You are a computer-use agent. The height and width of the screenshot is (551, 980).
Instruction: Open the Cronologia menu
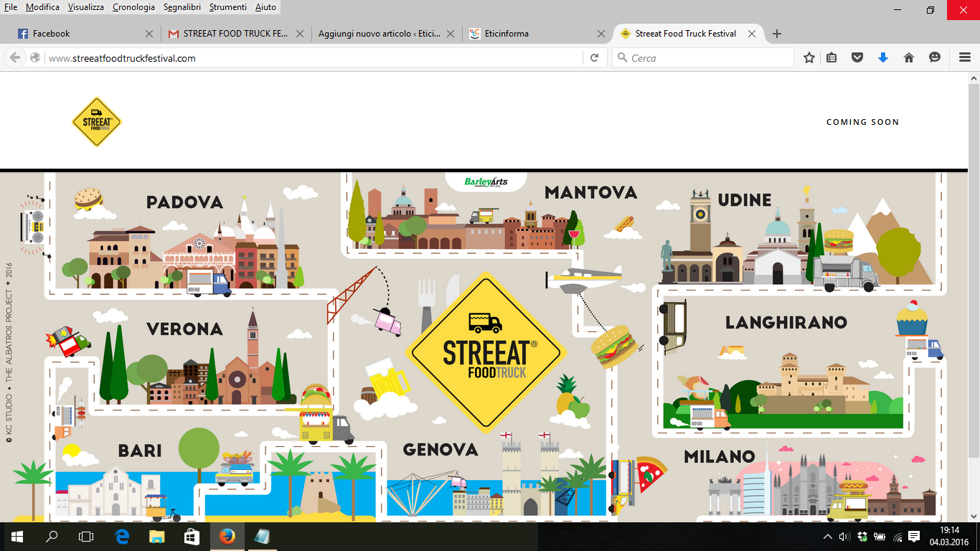pyautogui.click(x=133, y=6)
